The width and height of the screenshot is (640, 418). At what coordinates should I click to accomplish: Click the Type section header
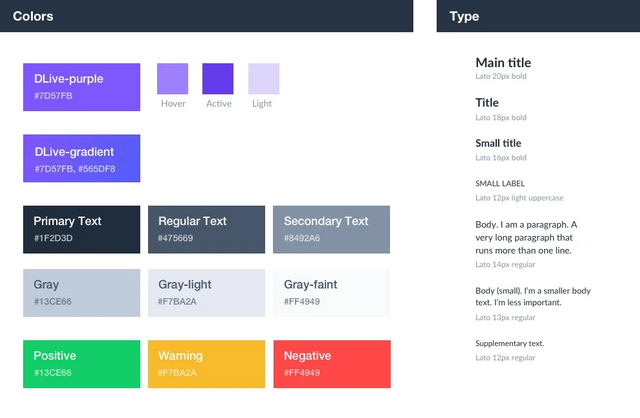(x=538, y=16)
